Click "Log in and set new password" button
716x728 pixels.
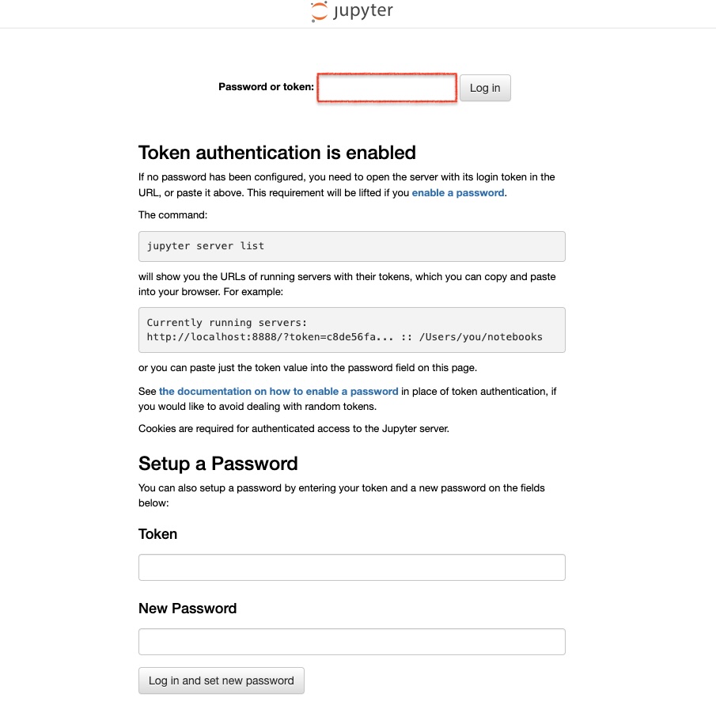tap(221, 681)
